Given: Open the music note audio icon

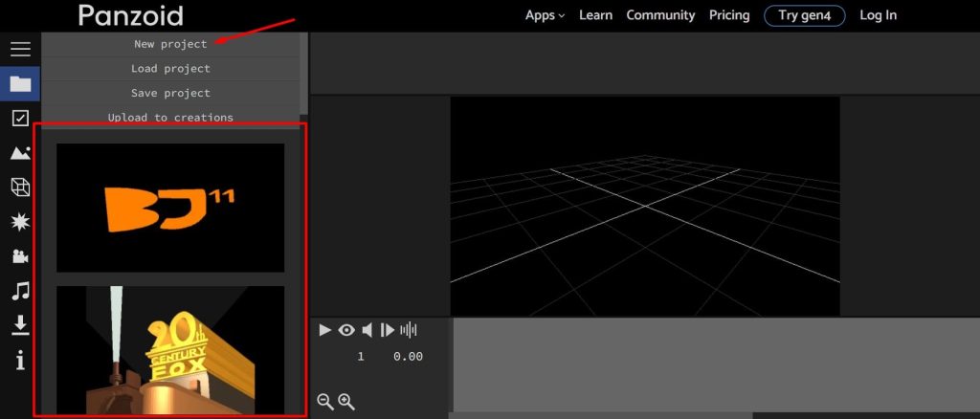Looking at the screenshot, I should click(20, 291).
